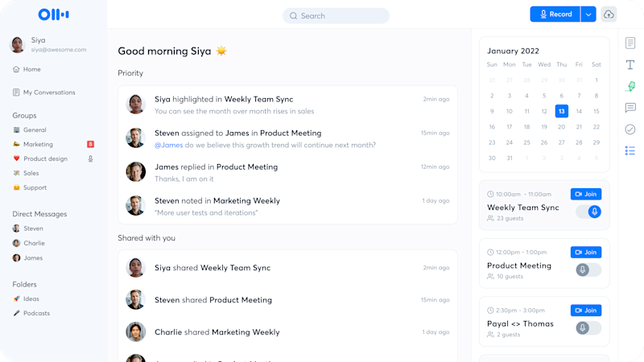Open Steven noted in Marketing Weekly
The height and width of the screenshot is (362, 644).
[287, 206]
